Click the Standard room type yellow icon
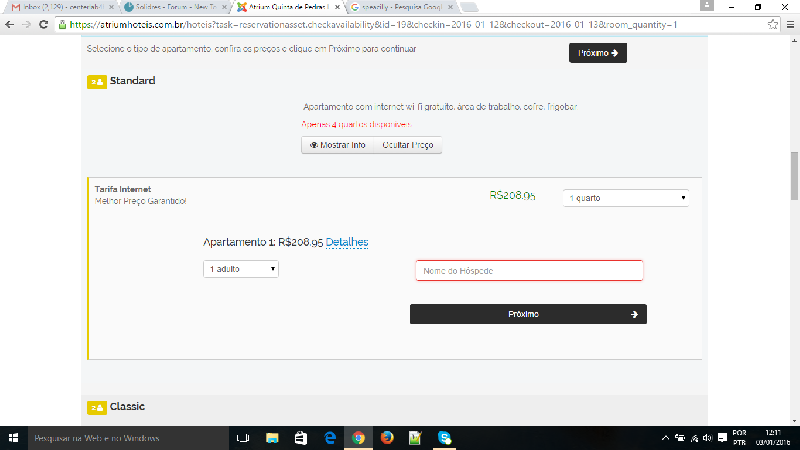800x450 pixels. (x=97, y=81)
